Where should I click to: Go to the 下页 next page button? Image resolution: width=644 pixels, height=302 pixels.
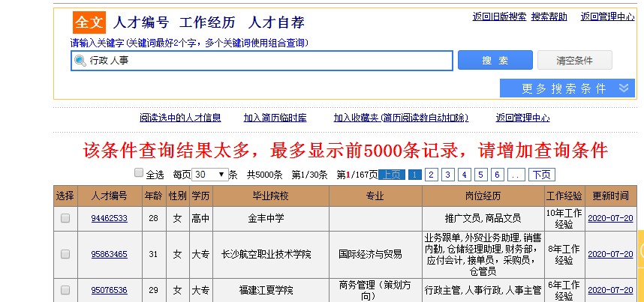click(x=542, y=175)
